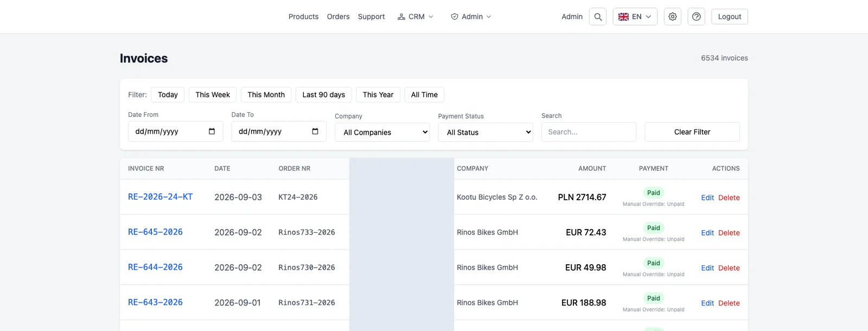Open the All Status payment dropdown

coord(486,132)
